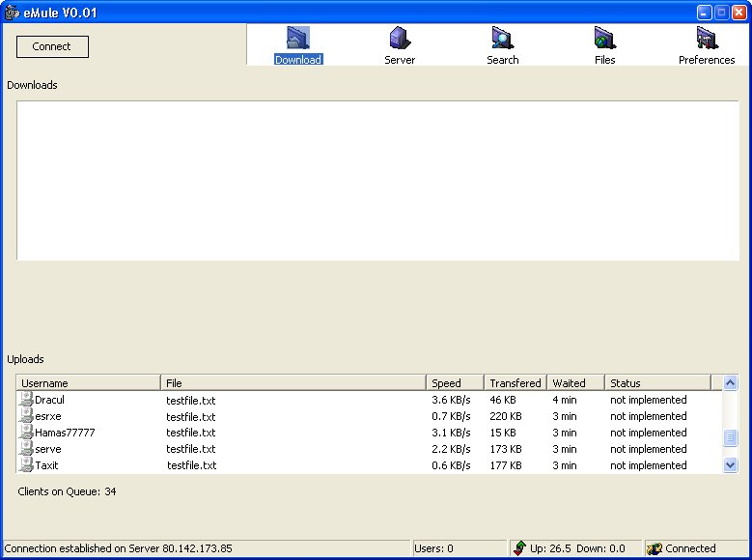Viewport: 752px width, 560px height.
Task: Select the serve username row
Action: [48, 449]
